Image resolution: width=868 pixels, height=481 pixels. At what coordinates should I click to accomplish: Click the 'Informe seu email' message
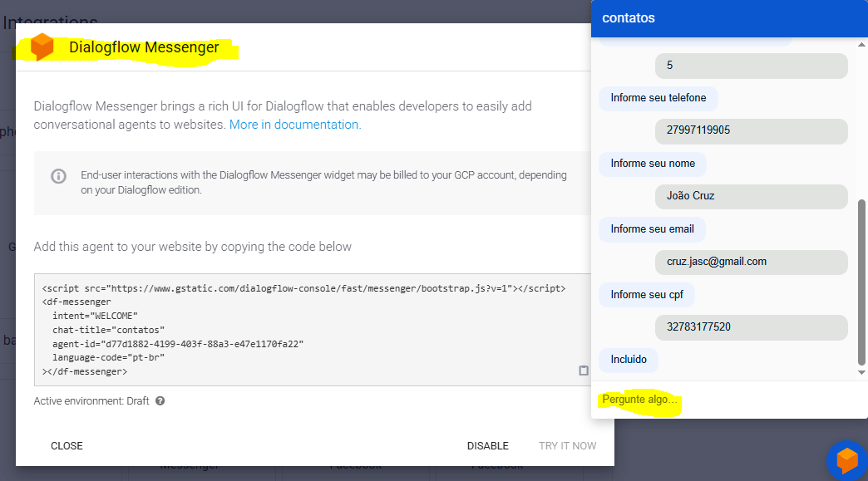click(x=652, y=229)
